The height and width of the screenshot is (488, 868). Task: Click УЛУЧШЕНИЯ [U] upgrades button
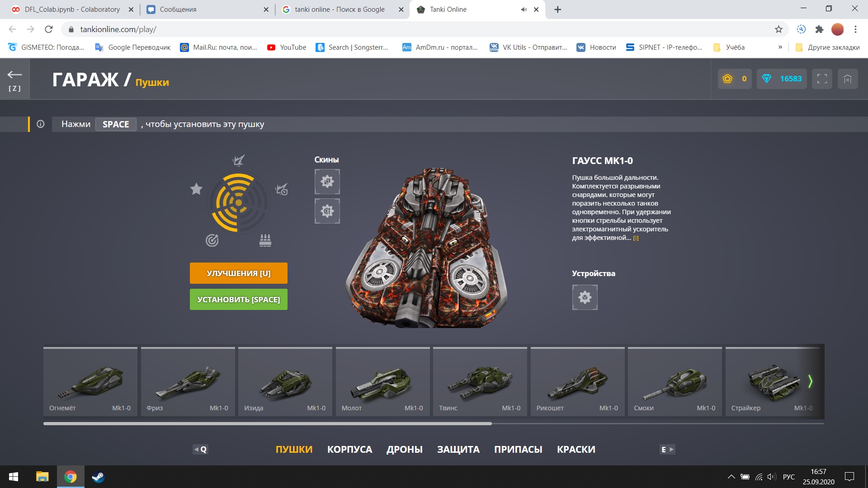[x=239, y=273]
